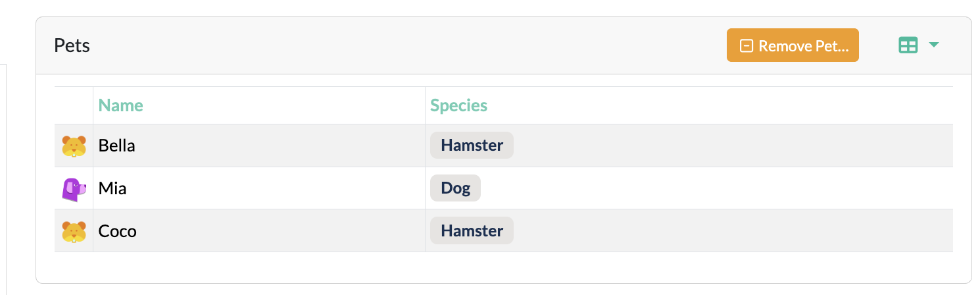The height and width of the screenshot is (295, 980).
Task: Click the green table view icon
Action: 908,45
